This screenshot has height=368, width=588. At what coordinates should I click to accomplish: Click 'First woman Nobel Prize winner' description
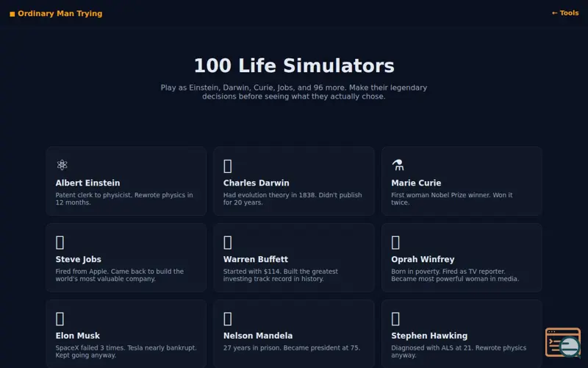tap(452, 199)
